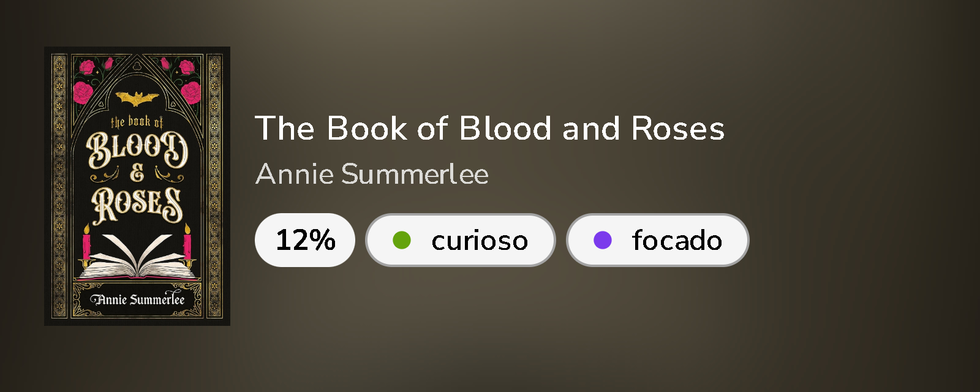Click the open book illustration on the cover
This screenshot has height=392, width=980.
click(137, 257)
